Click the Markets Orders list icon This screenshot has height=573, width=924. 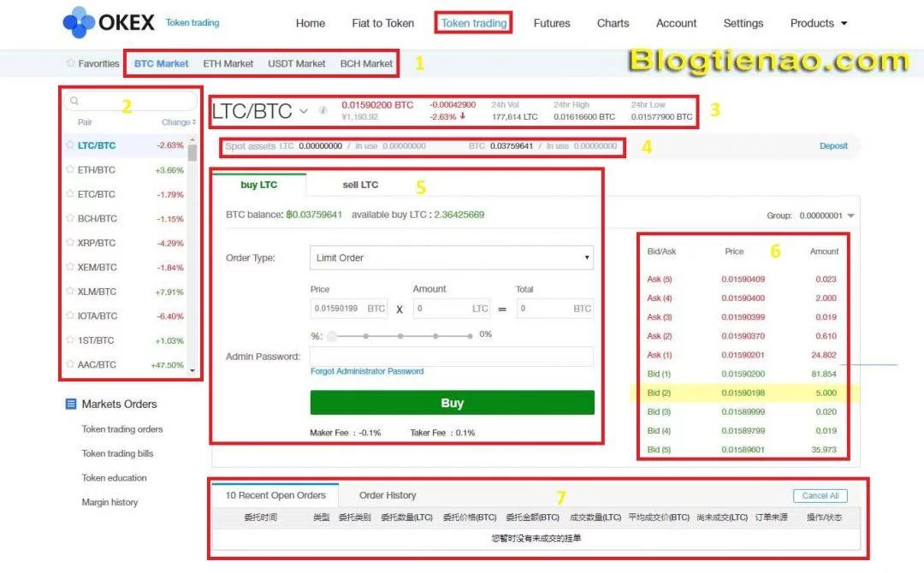tap(71, 404)
